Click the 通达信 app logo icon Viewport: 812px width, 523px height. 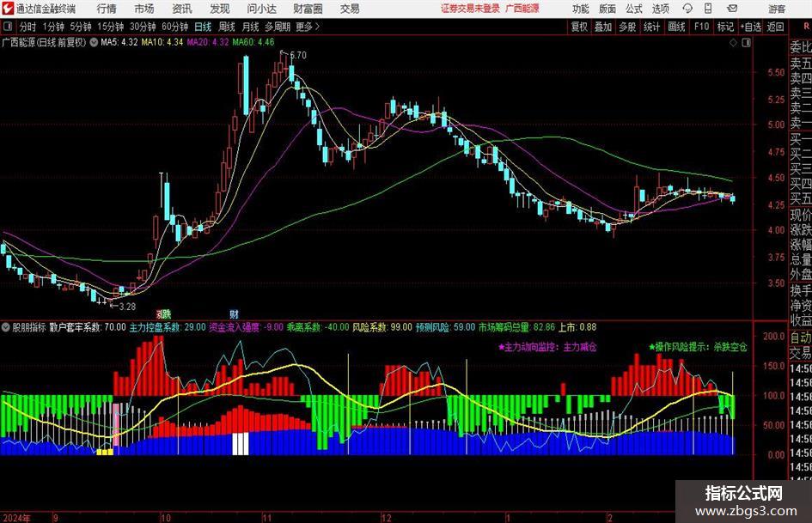click(x=8, y=9)
